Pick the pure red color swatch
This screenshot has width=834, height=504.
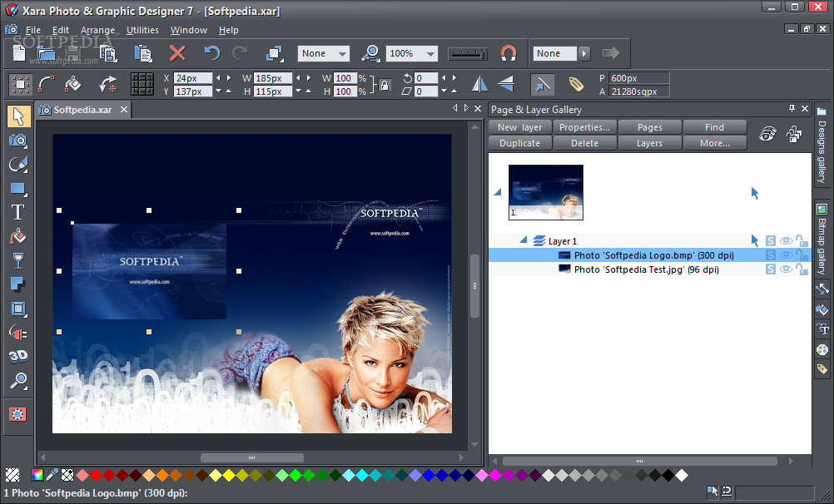96,475
